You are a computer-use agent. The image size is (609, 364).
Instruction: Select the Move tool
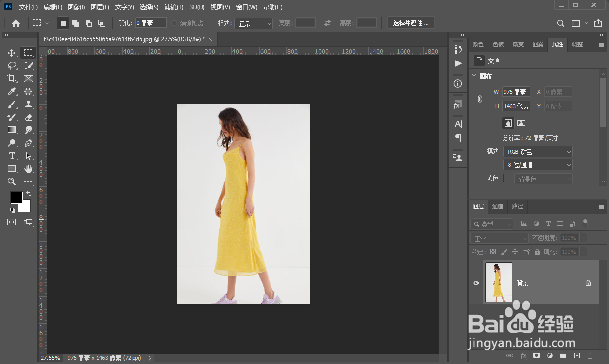coord(12,53)
